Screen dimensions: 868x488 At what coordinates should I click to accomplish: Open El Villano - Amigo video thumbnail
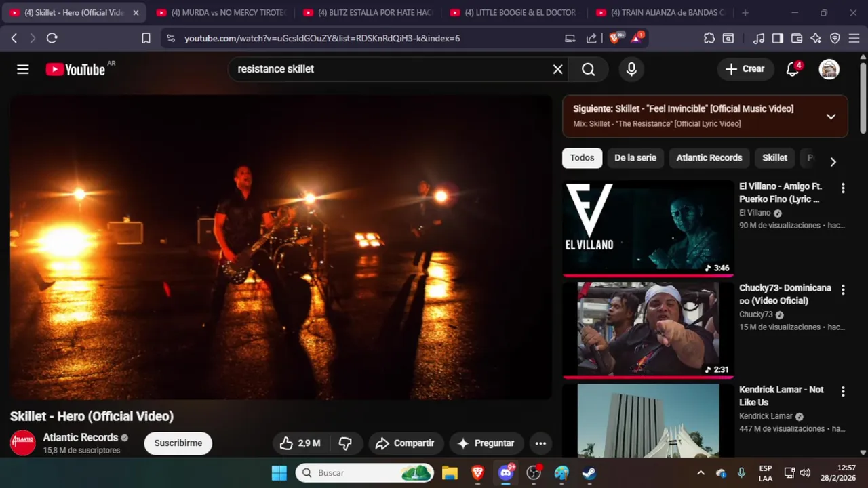648,228
